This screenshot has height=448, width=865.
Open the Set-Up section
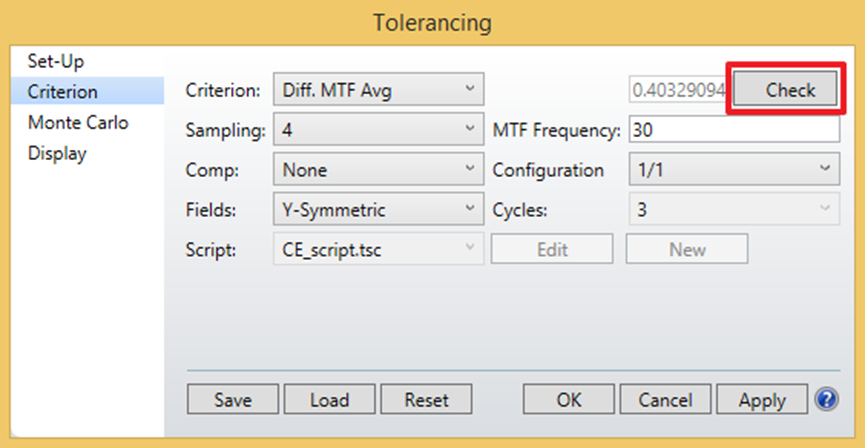tap(55, 61)
